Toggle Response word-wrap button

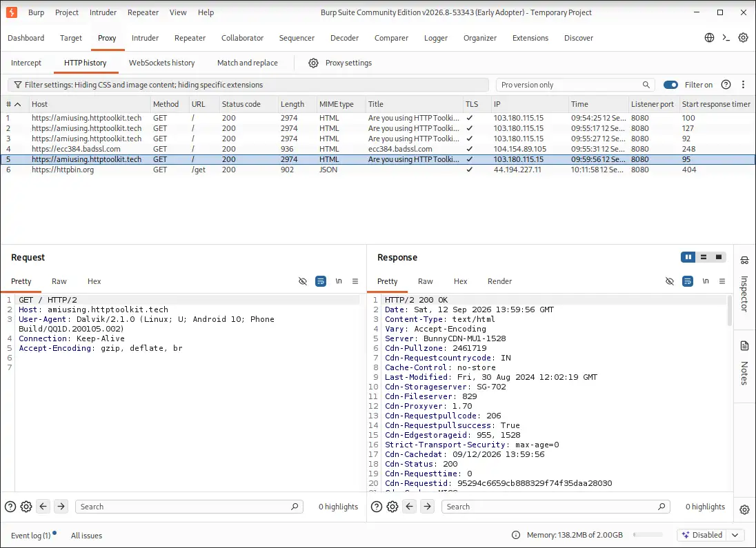click(688, 281)
